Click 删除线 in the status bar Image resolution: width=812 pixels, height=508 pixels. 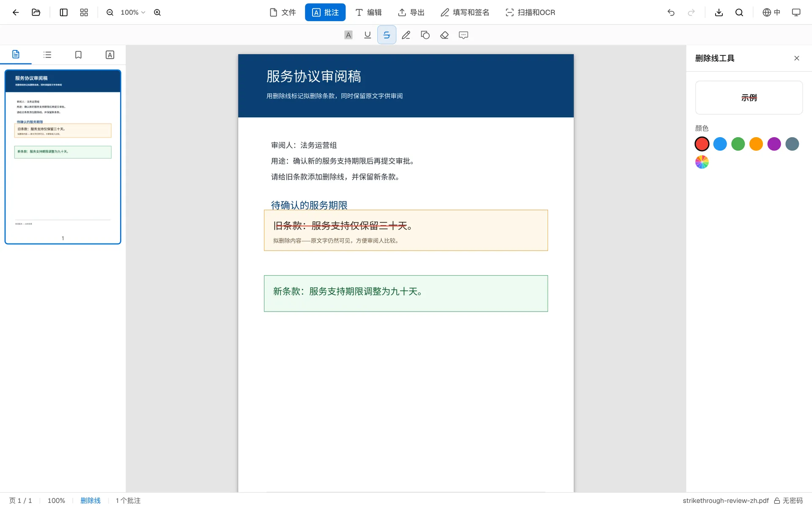pos(91,500)
